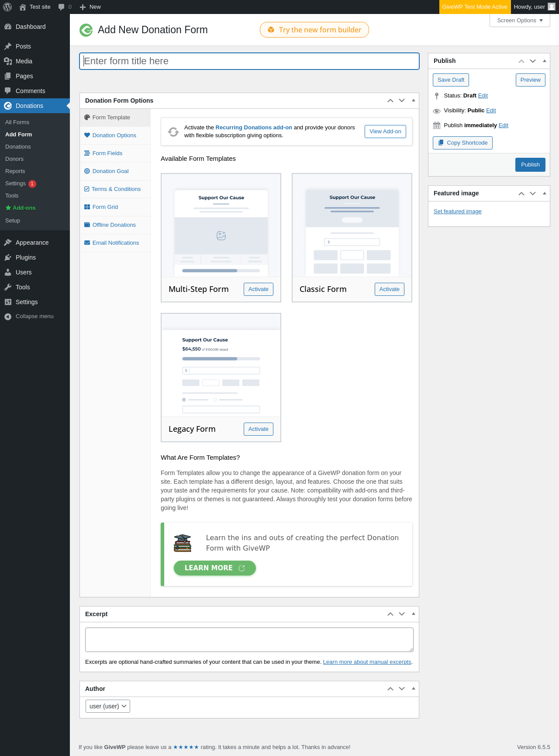Viewport: 559px width, 756px height.
Task: Click the Form Grid squares icon
Action: pyautogui.click(x=87, y=207)
